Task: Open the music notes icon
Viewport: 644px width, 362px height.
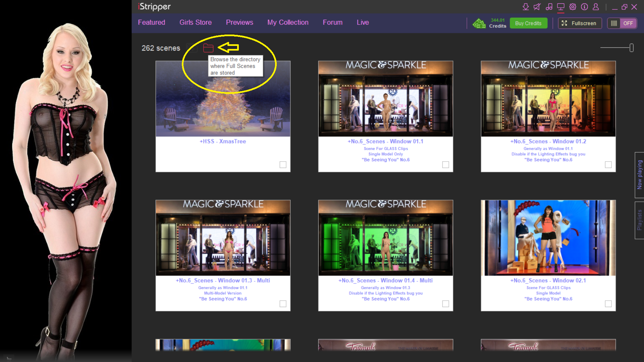Action: (x=549, y=7)
